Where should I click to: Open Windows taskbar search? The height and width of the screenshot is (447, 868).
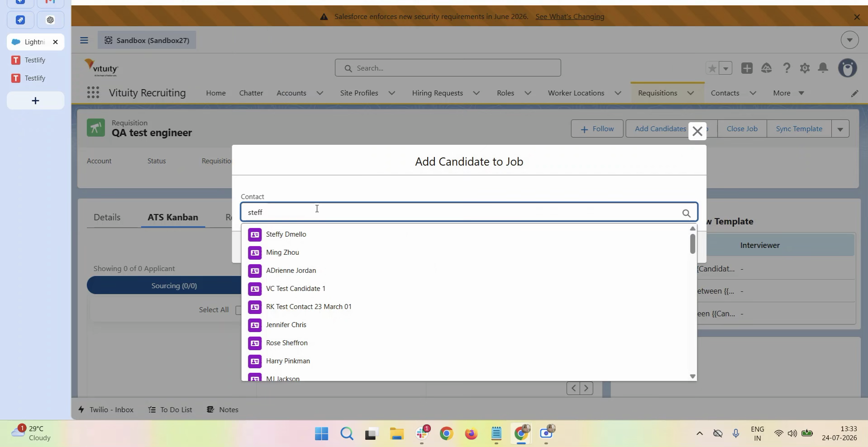(347, 434)
